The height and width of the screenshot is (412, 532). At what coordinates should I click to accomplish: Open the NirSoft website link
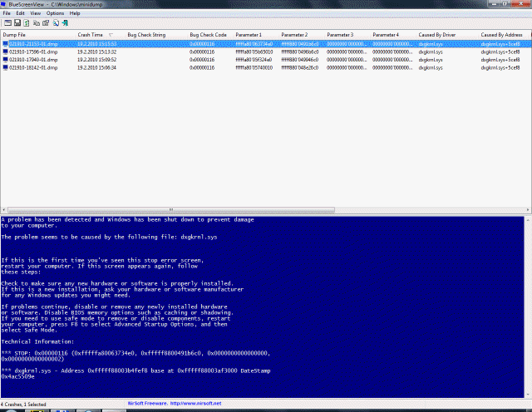(195, 404)
